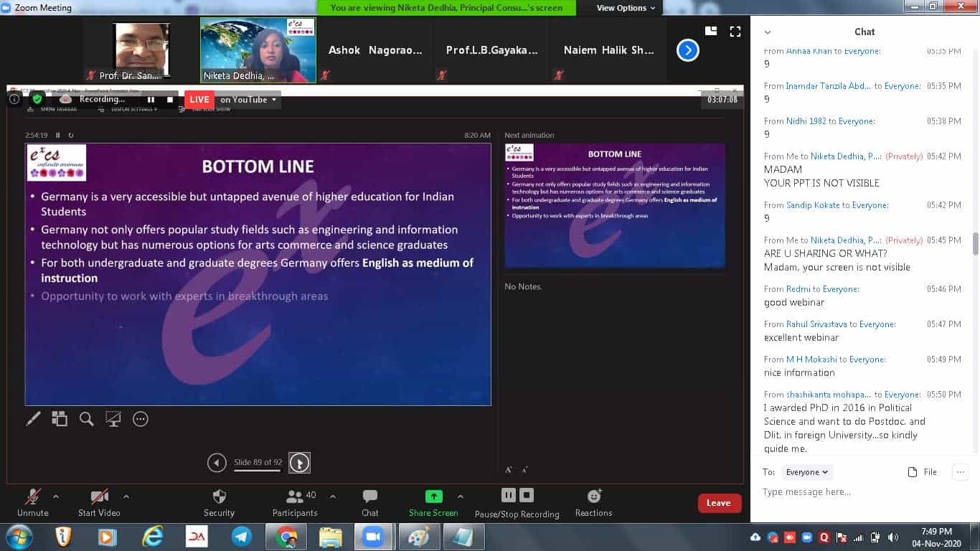Click the taskbar volume speaker icon
Screen dimensions: 980x551
pos(893,537)
